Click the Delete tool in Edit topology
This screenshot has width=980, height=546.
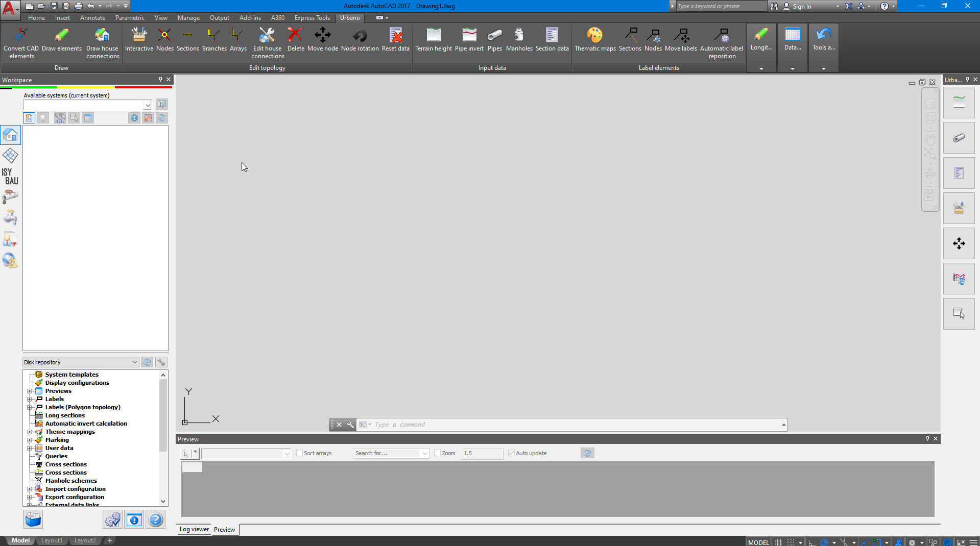pyautogui.click(x=296, y=39)
